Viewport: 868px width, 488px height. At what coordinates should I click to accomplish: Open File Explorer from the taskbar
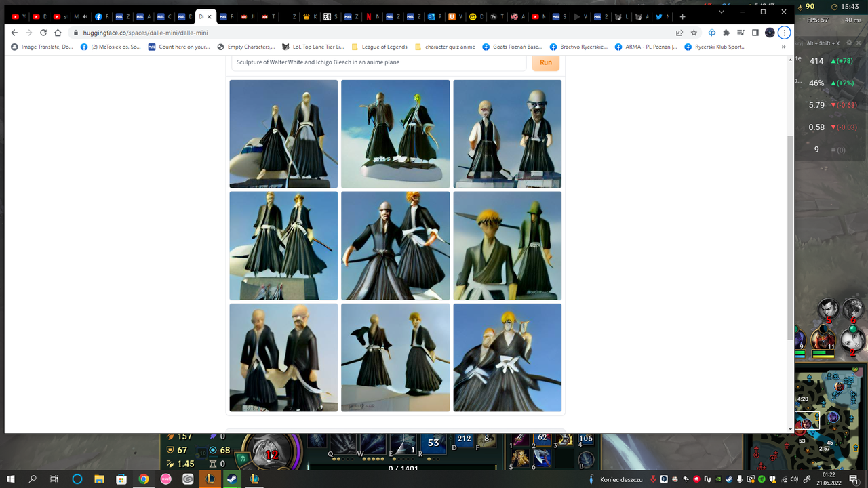[x=99, y=479]
